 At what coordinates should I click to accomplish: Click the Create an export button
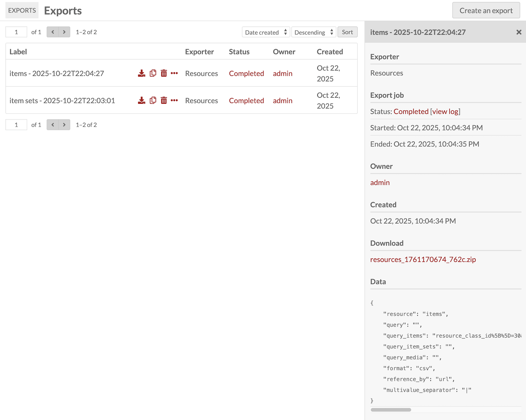(486, 10)
